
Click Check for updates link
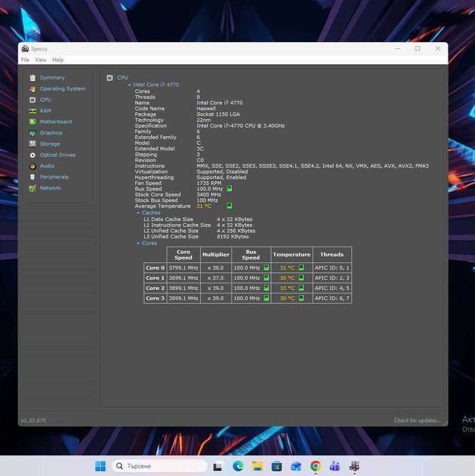(x=417, y=420)
